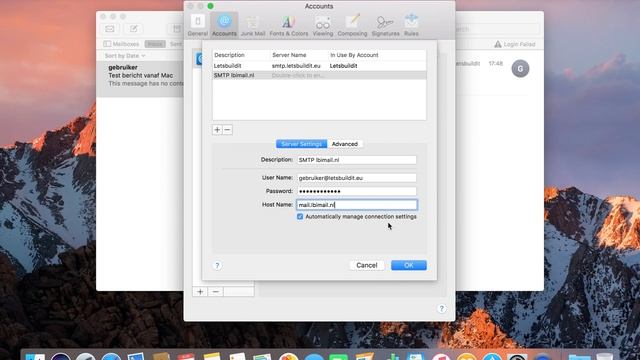
Task: Click the Cancel button
Action: pyautogui.click(x=367, y=265)
